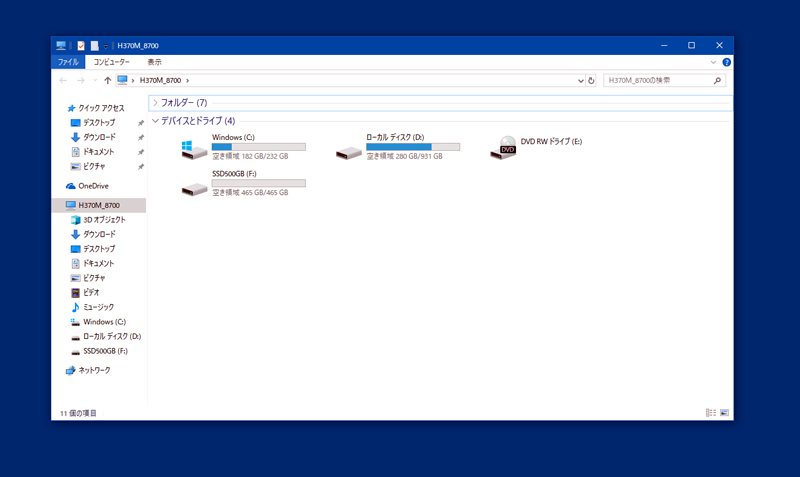800x477 pixels.
Task: Switch to the 表示 ribbon tab
Action: click(x=155, y=62)
